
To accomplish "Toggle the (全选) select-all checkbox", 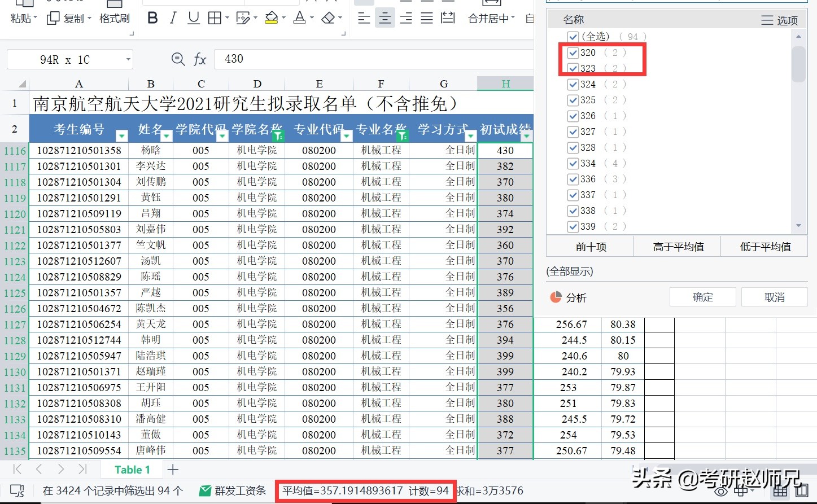I will click(x=573, y=36).
